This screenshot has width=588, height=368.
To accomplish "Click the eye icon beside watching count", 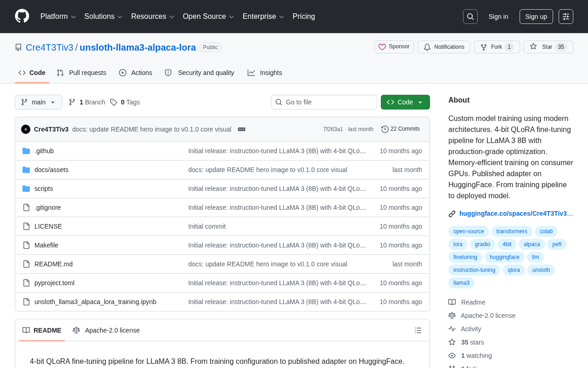I will 452,356.
